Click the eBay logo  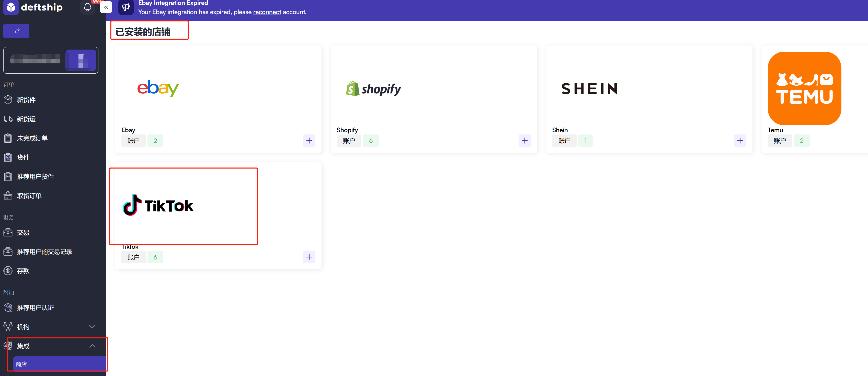pyautogui.click(x=158, y=88)
